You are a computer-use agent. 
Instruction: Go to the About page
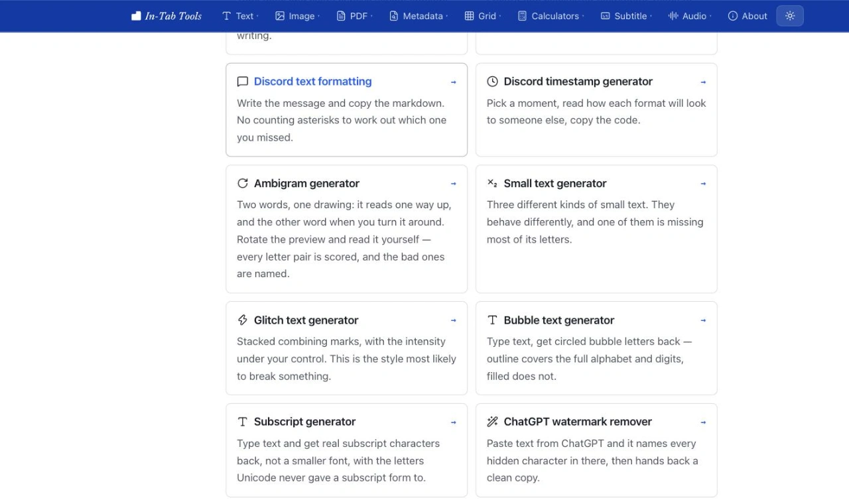point(748,16)
